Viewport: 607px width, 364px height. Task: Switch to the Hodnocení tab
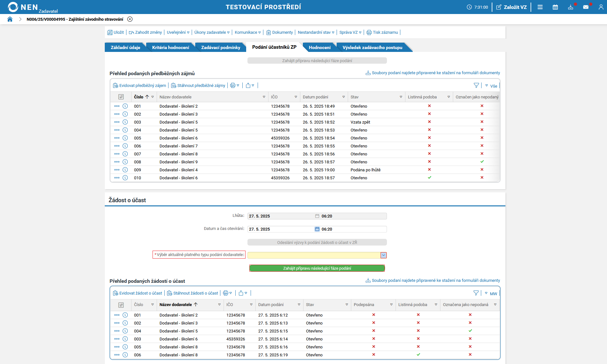[319, 47]
